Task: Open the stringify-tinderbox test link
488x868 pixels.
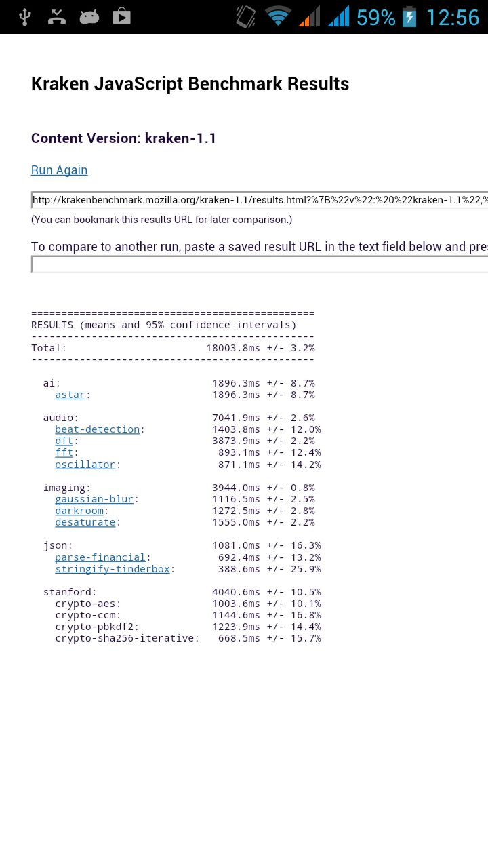Action: (x=113, y=569)
